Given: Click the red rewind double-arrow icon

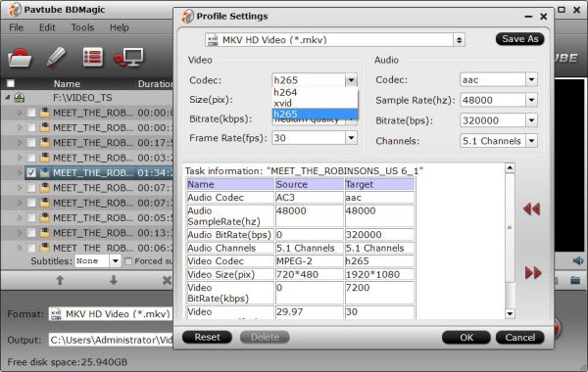Looking at the screenshot, I should coord(531,209).
